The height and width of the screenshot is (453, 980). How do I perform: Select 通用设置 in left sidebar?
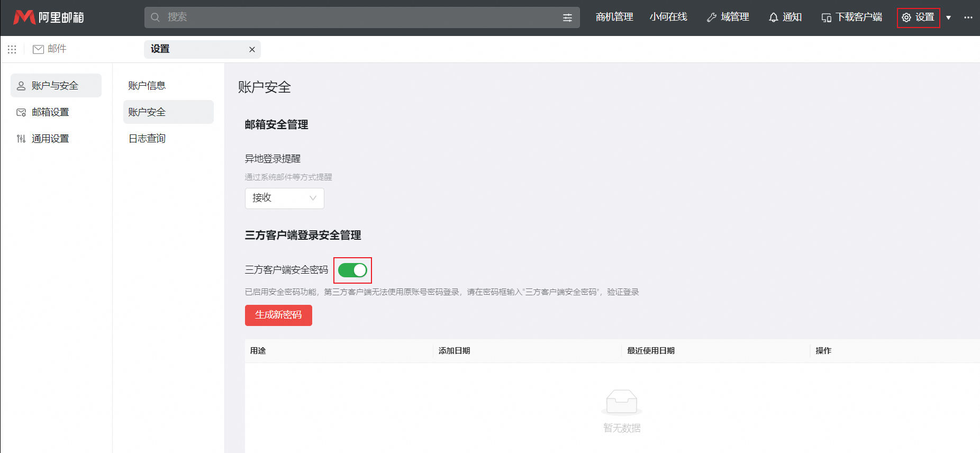coord(50,139)
